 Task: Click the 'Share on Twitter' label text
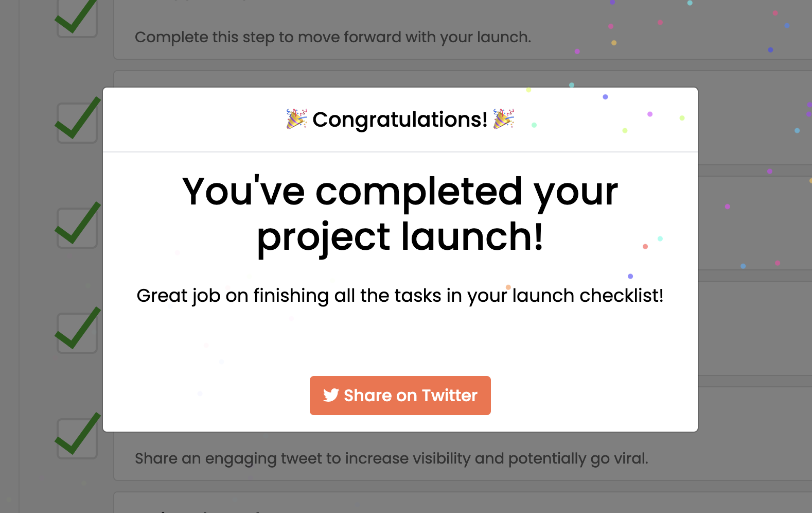pyautogui.click(x=411, y=395)
